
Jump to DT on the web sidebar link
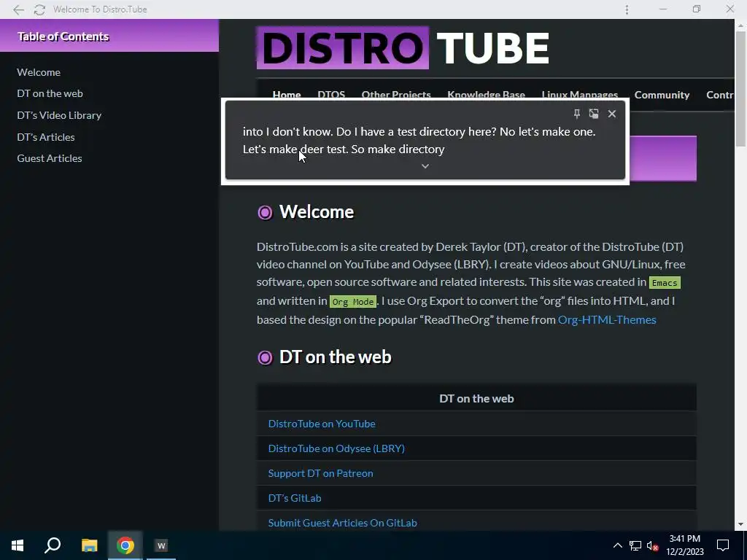(50, 93)
